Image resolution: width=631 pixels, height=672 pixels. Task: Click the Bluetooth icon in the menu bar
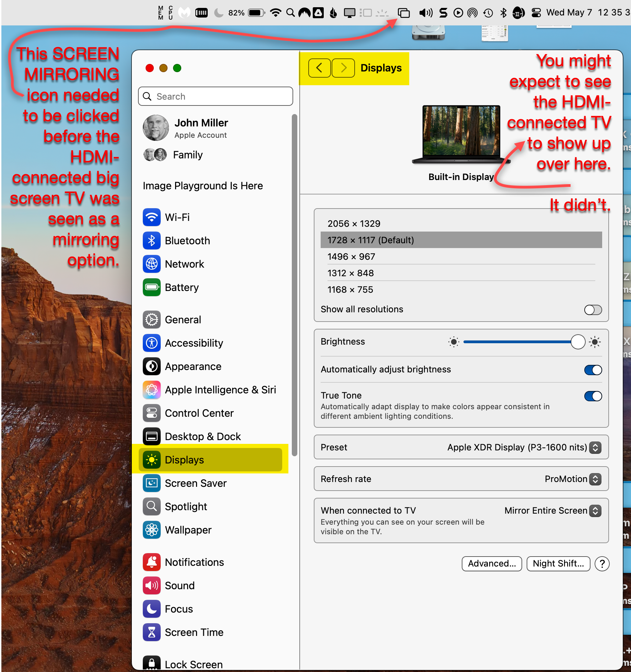tap(503, 13)
